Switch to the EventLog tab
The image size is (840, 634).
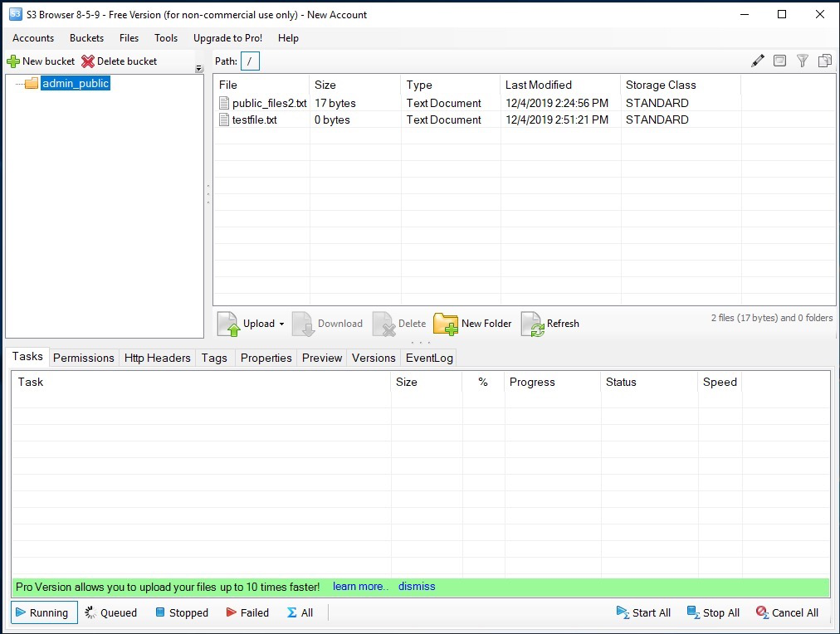pyautogui.click(x=430, y=358)
